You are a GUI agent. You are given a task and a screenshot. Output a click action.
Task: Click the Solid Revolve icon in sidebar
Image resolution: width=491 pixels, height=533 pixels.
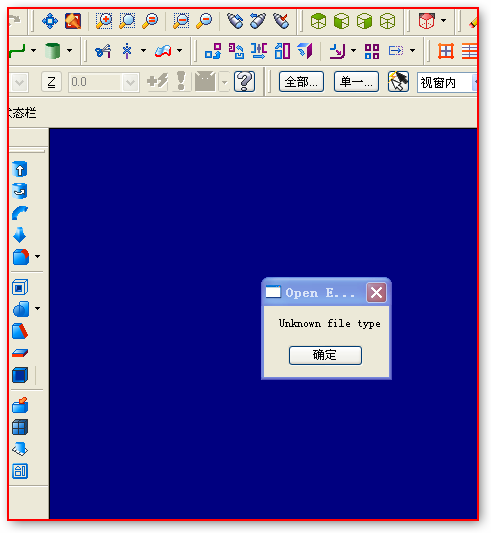tap(20, 191)
